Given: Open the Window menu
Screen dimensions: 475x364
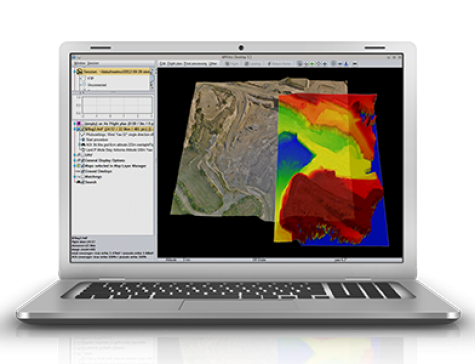Looking at the screenshot, I should [x=80, y=63].
